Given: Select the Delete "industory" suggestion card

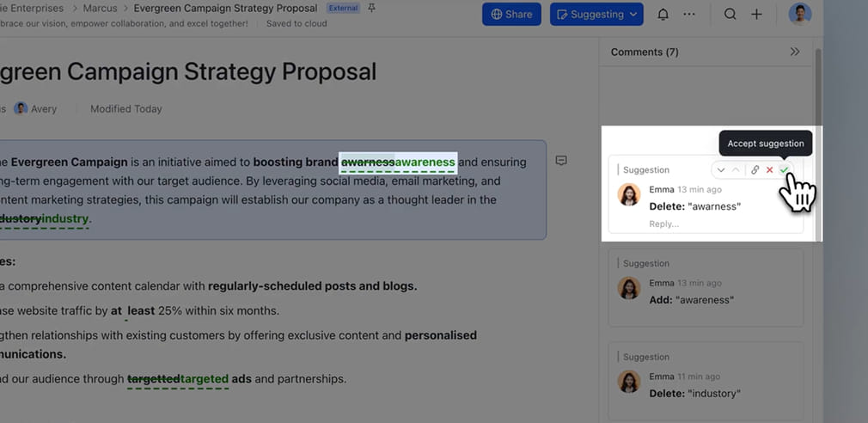Looking at the screenshot, I should (705, 382).
